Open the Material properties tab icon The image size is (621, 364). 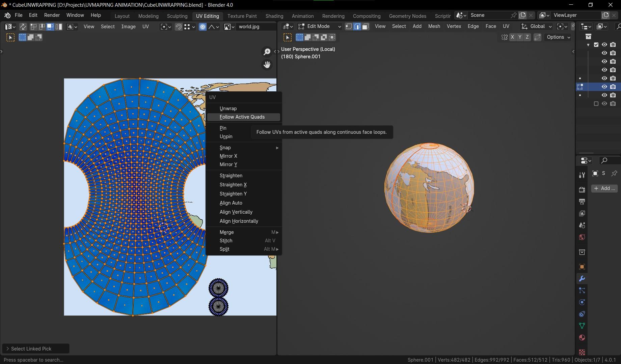point(582,338)
